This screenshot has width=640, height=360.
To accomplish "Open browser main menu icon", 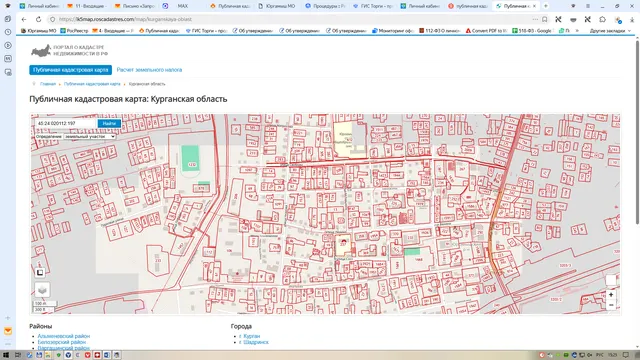I will pos(588,6).
